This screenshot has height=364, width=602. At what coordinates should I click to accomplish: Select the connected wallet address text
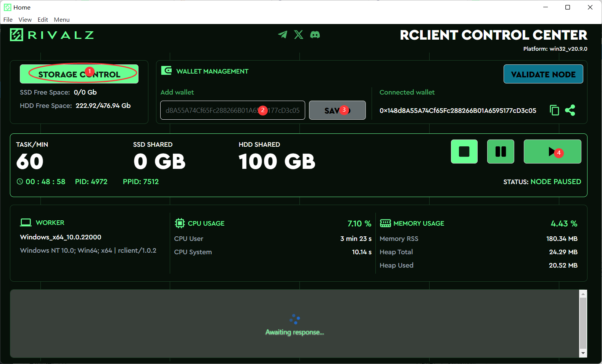[458, 111]
